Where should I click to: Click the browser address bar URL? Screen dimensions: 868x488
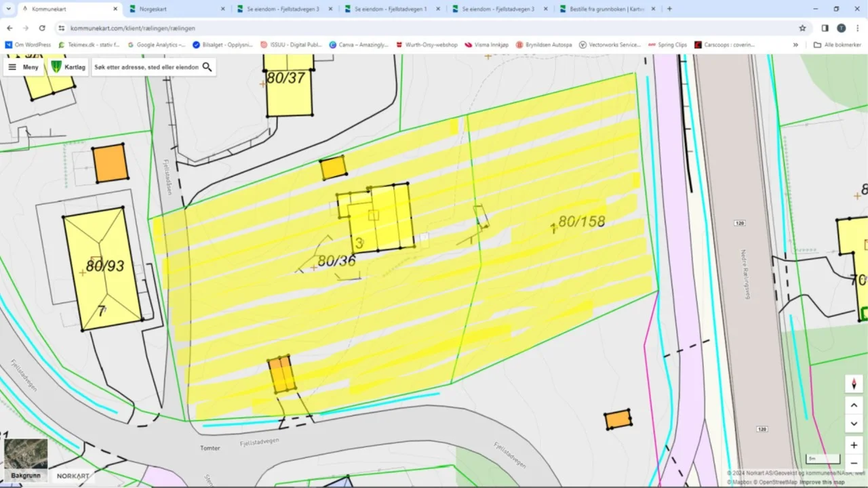coord(133,28)
